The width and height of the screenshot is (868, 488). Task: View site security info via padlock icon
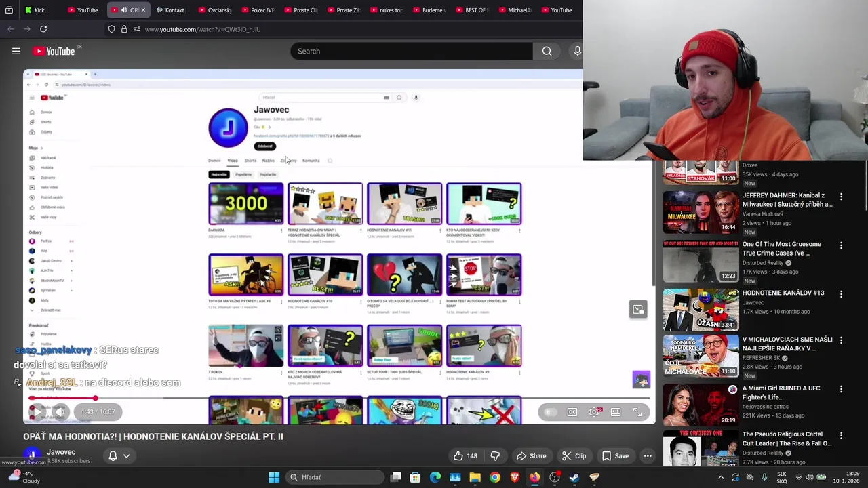pyautogui.click(x=124, y=29)
